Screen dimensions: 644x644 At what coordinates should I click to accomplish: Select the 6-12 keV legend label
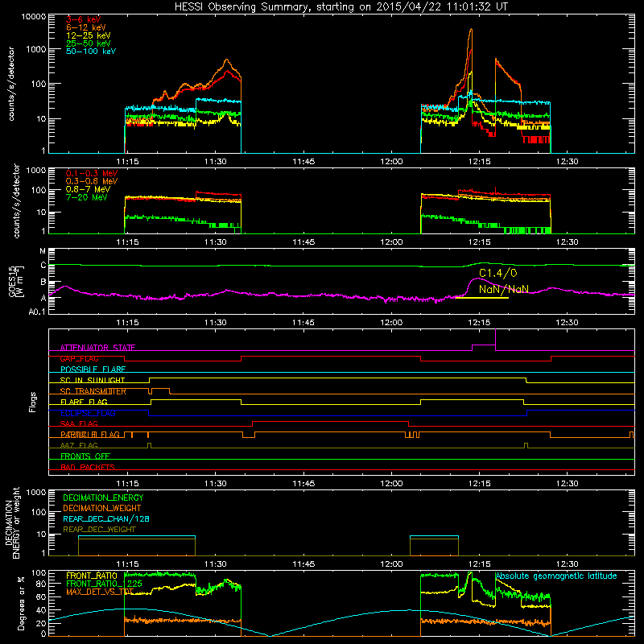[86, 27]
